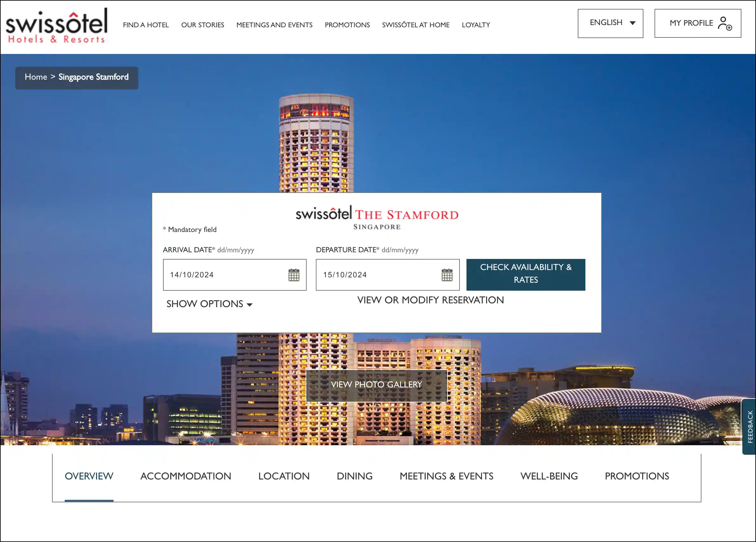
Task: Open Loyalty menu item
Action: tap(476, 25)
